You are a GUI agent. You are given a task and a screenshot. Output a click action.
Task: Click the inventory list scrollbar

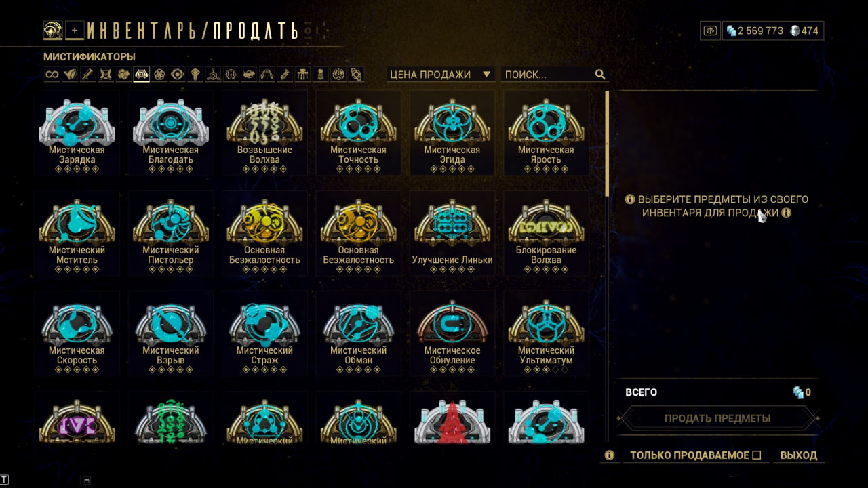click(608, 144)
